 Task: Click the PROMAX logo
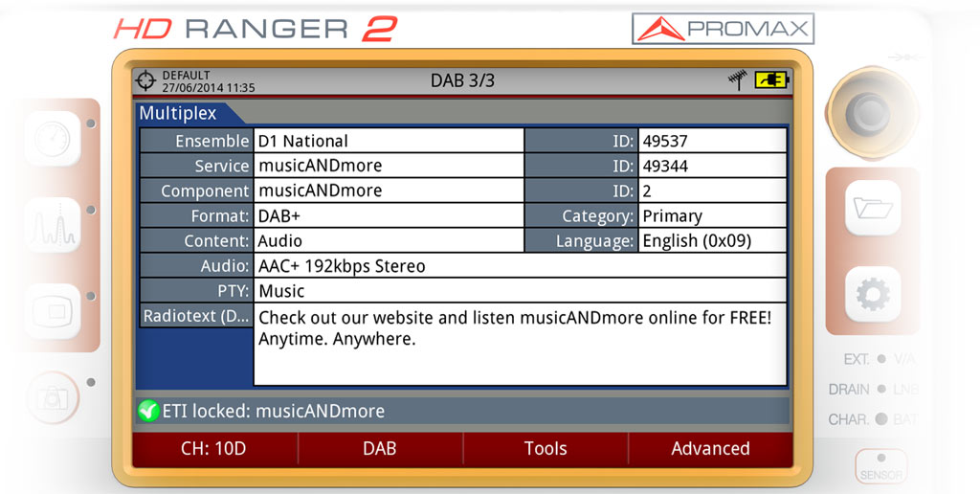click(724, 29)
